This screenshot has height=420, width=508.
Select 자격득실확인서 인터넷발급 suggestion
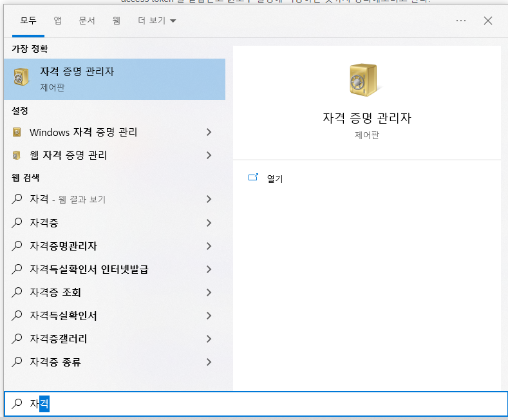pyautogui.click(x=115, y=269)
